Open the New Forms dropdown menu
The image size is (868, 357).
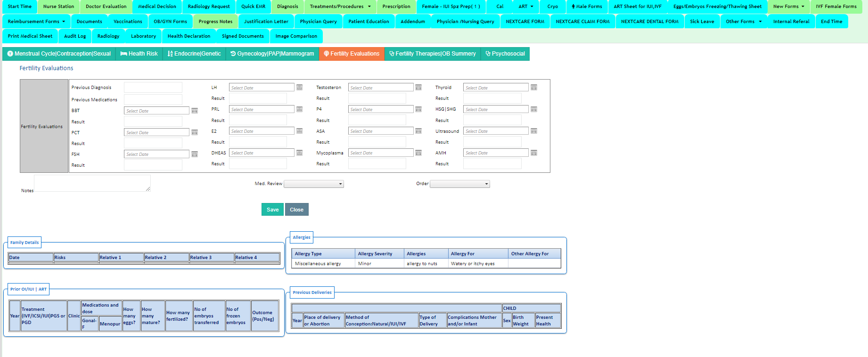pyautogui.click(x=789, y=7)
